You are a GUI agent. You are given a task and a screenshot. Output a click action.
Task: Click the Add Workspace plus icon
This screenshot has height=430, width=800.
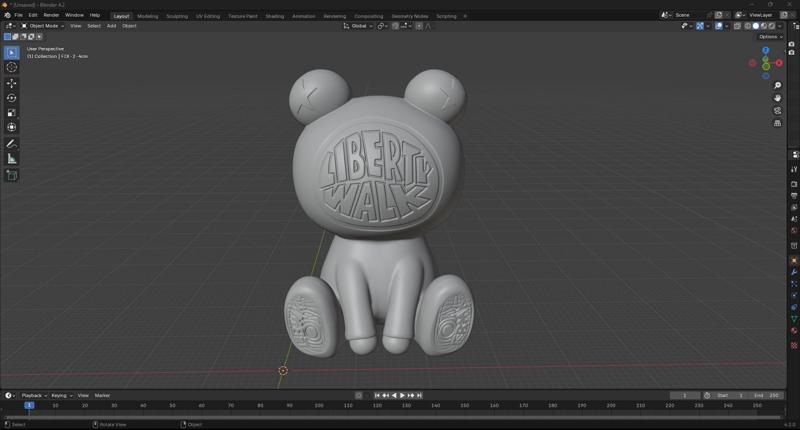[465, 16]
